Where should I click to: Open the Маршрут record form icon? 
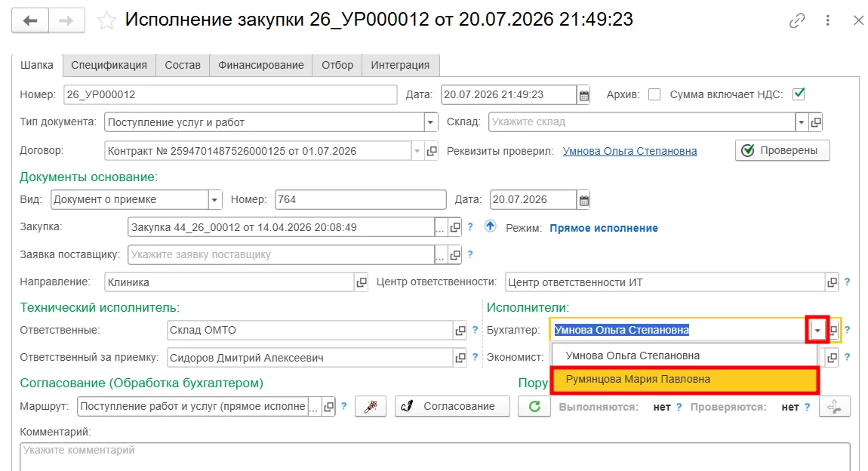(329, 407)
